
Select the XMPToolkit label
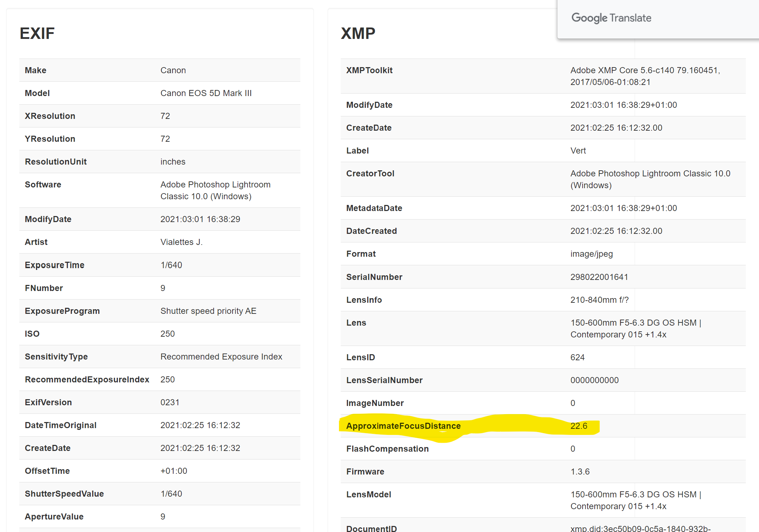point(369,70)
